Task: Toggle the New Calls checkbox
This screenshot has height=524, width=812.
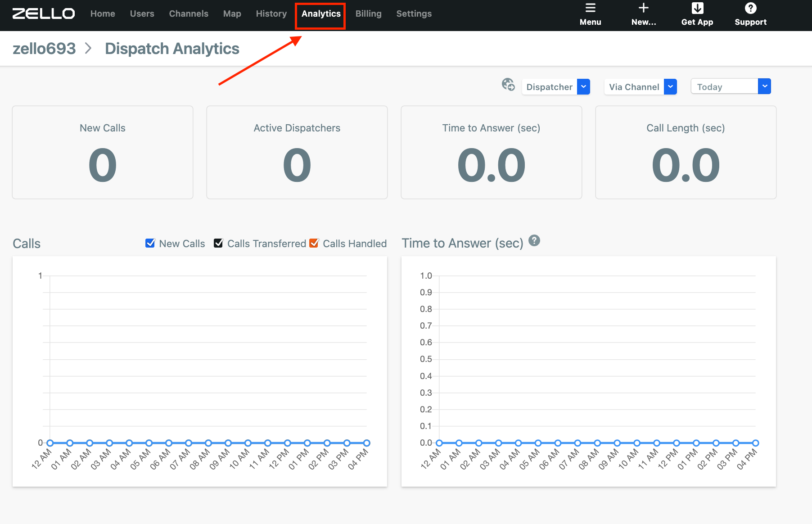Action: coord(150,243)
